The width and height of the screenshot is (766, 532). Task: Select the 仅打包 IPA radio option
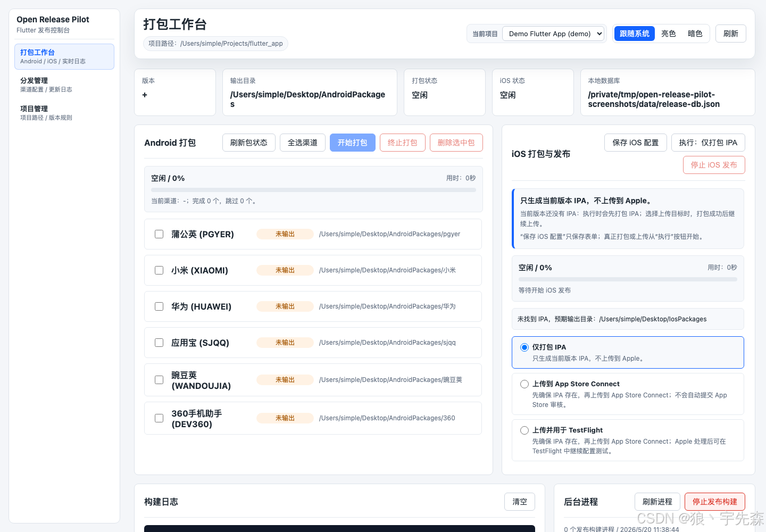(x=524, y=347)
